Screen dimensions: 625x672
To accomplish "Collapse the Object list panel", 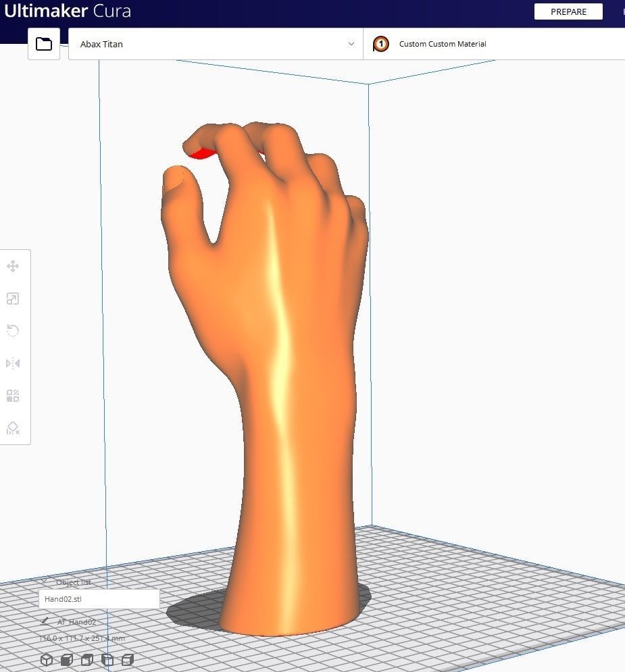I will [44, 581].
